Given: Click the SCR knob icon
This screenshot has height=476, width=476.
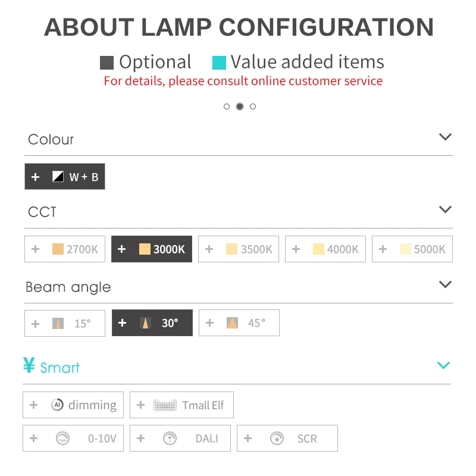Looking at the screenshot, I should coord(277,439).
